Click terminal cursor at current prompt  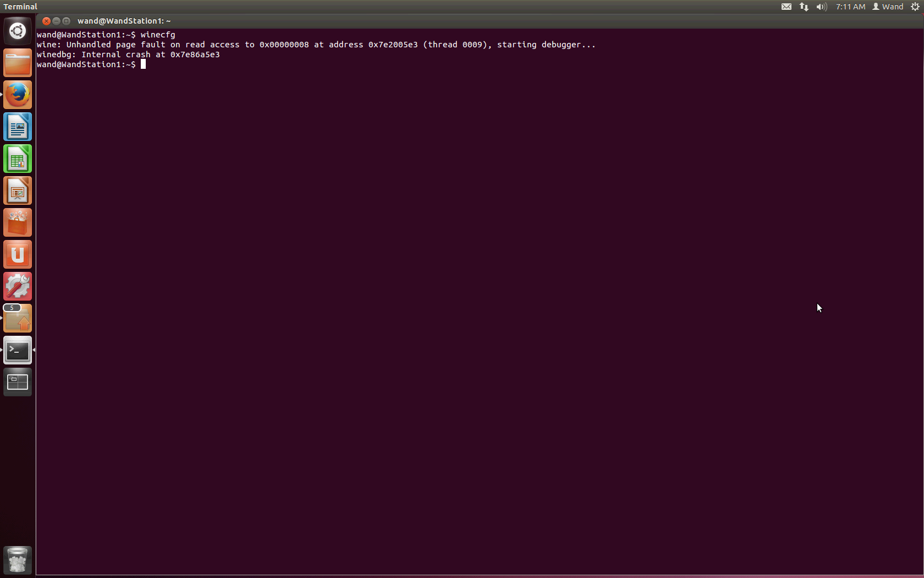point(143,64)
